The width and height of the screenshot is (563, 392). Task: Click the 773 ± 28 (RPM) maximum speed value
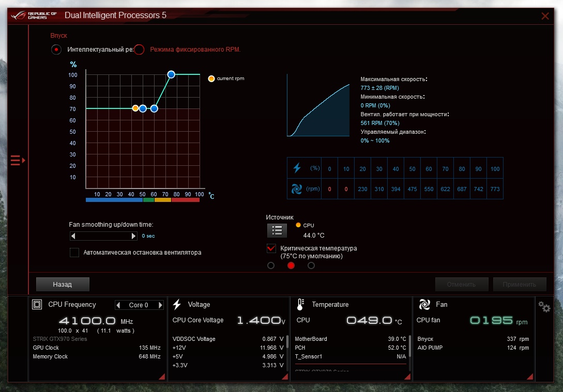coord(379,88)
